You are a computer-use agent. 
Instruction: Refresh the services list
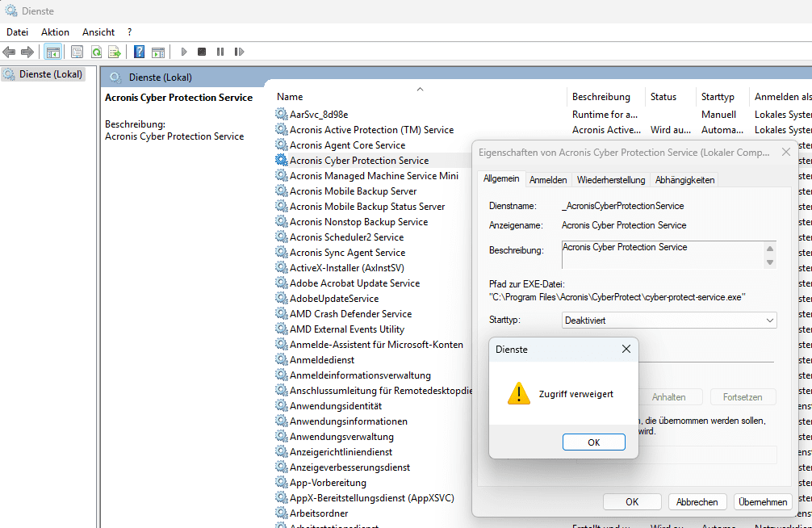point(96,52)
